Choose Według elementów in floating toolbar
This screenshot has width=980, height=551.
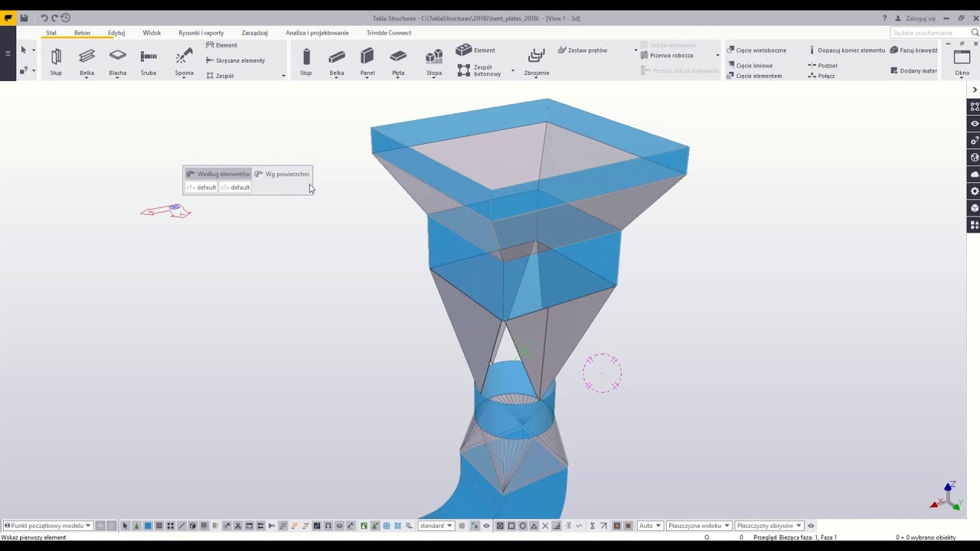(x=218, y=174)
